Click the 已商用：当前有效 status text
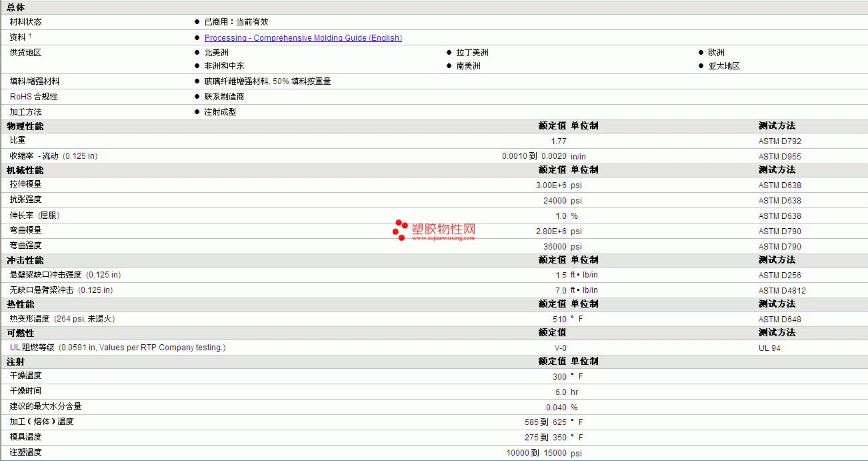Screen dimensions: 868x461 (237, 22)
